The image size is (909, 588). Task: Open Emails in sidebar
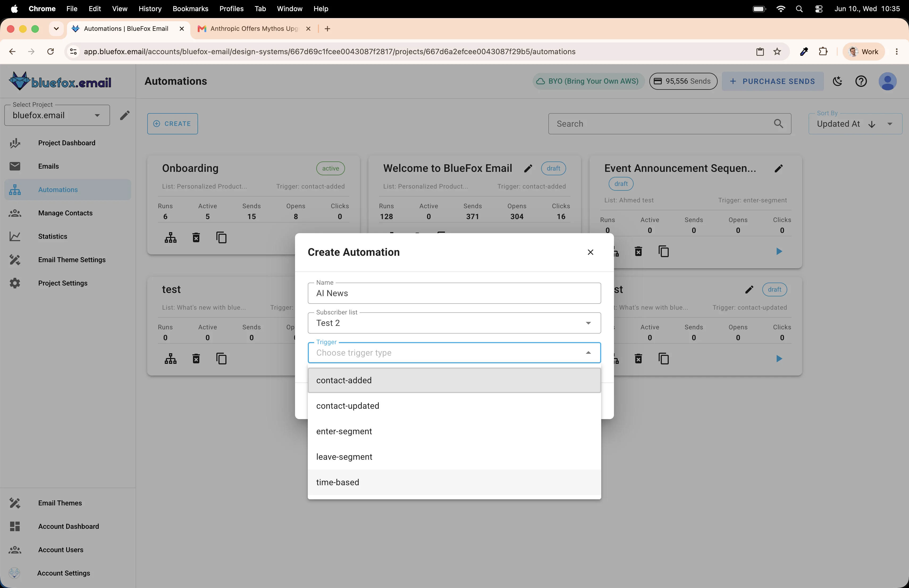click(x=68, y=166)
